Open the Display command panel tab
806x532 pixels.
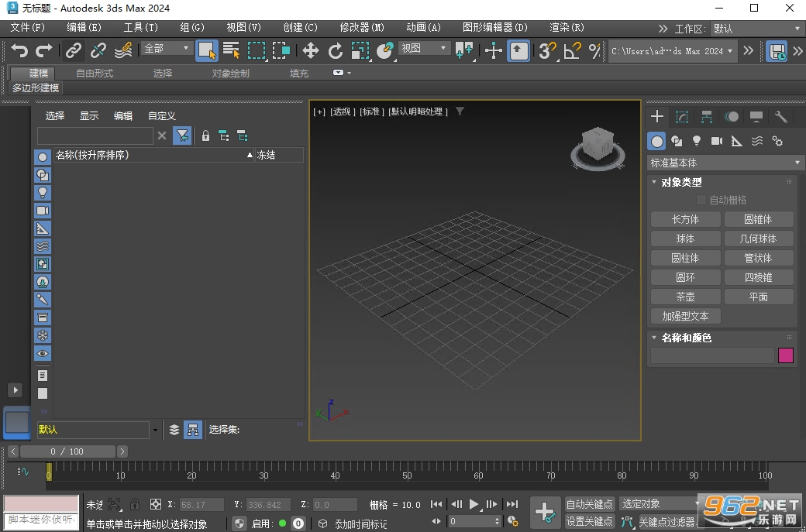756,117
